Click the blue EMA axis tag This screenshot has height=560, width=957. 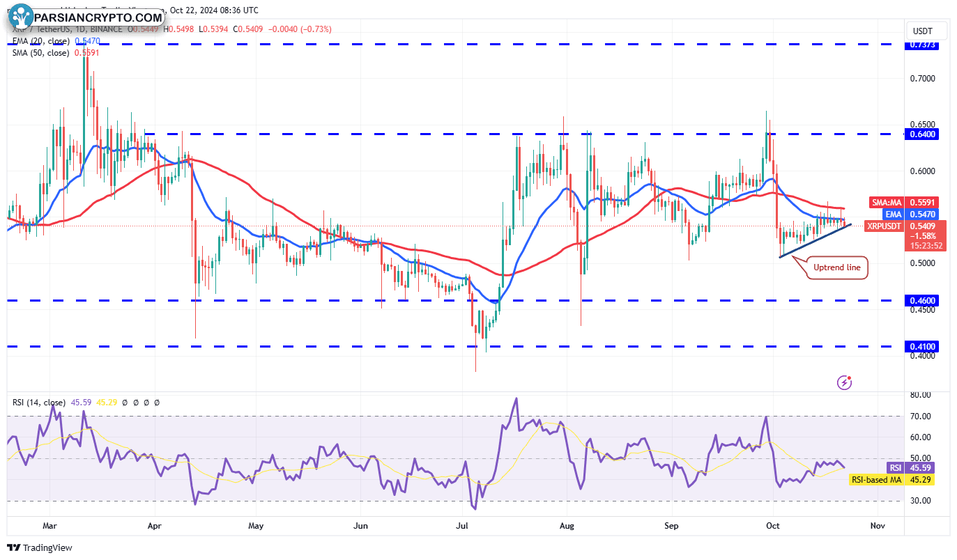coord(894,215)
